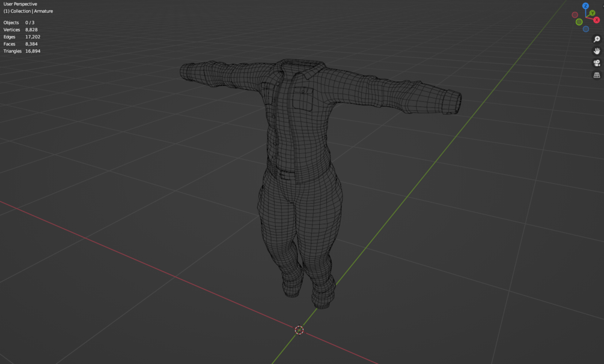Click the hand pan view icon
The height and width of the screenshot is (364, 604).
pyautogui.click(x=597, y=51)
